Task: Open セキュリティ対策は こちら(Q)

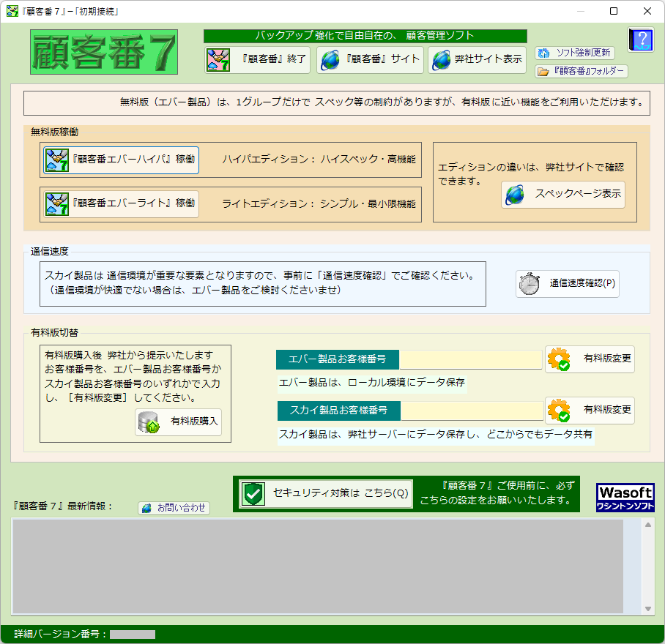Action: tap(325, 493)
